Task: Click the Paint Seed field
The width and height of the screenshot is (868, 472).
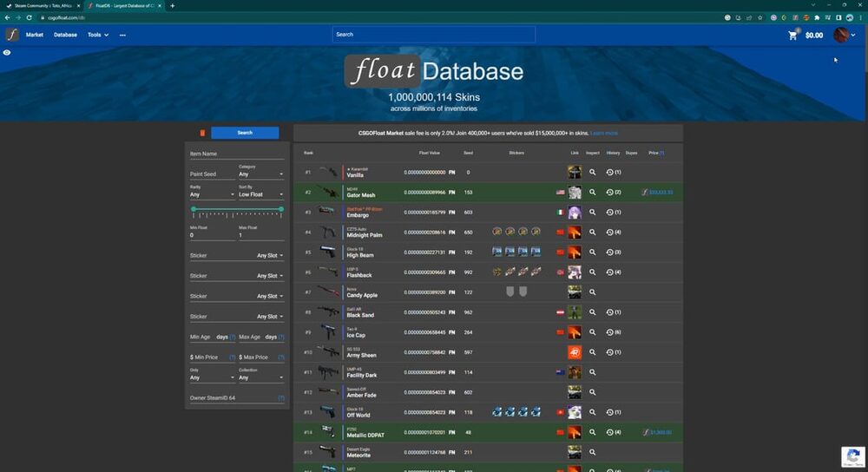Action: point(213,174)
